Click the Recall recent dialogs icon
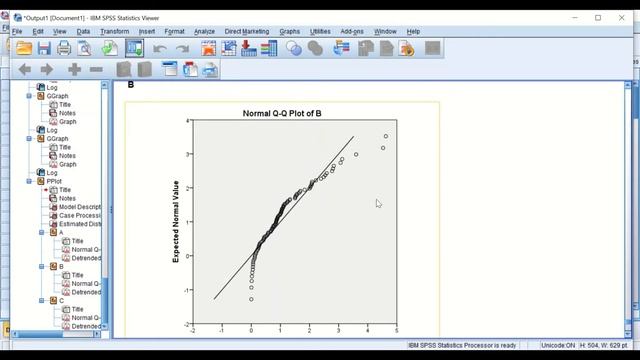Viewport: 640px width, 360px height. (135, 49)
